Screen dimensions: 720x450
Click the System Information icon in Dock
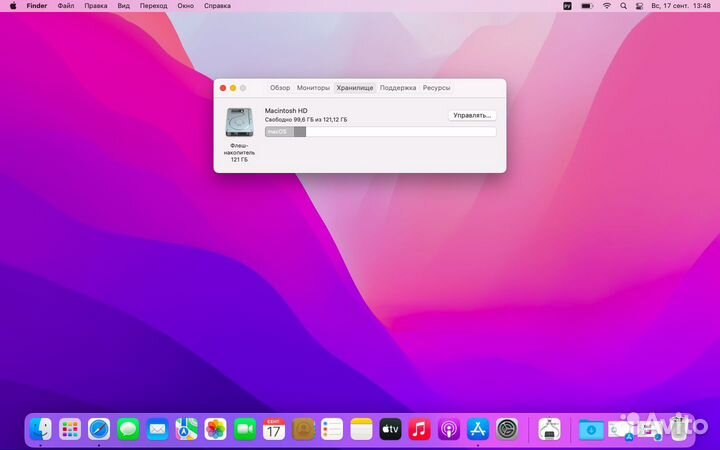(549, 429)
